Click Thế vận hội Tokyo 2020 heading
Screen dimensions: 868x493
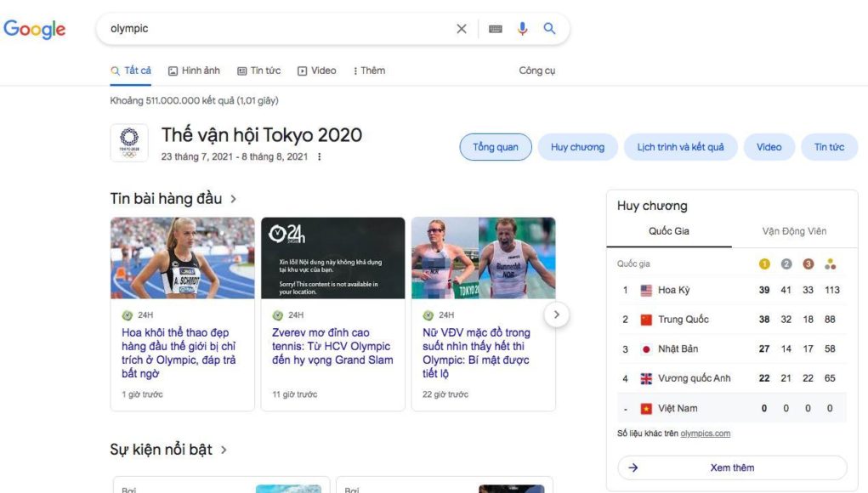pyautogui.click(x=261, y=135)
